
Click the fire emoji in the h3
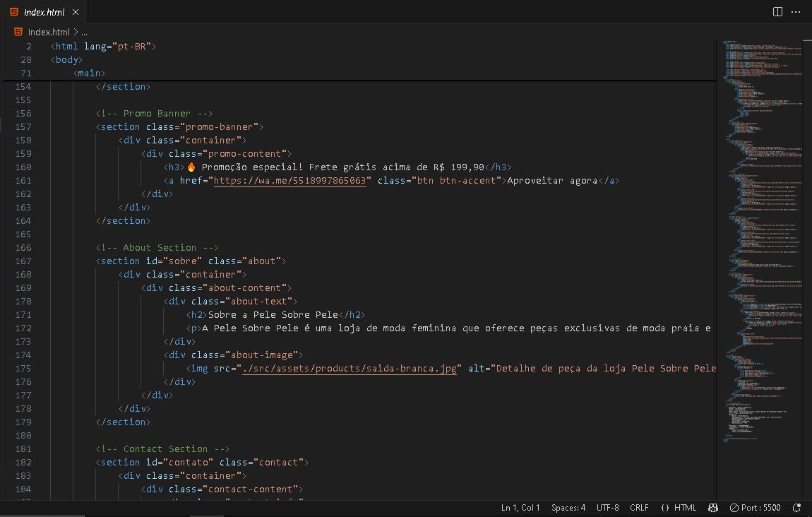coord(191,166)
